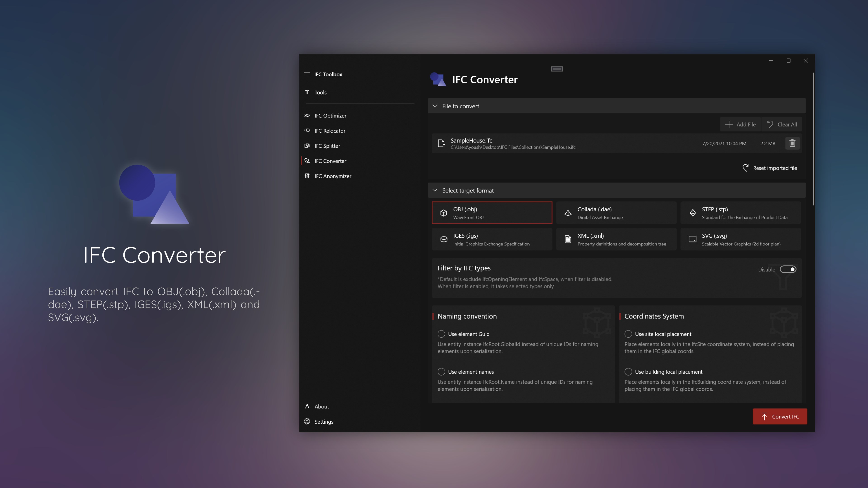This screenshot has height=488, width=868.
Task: Open the IFC Anonymizer tool
Action: pos(333,176)
